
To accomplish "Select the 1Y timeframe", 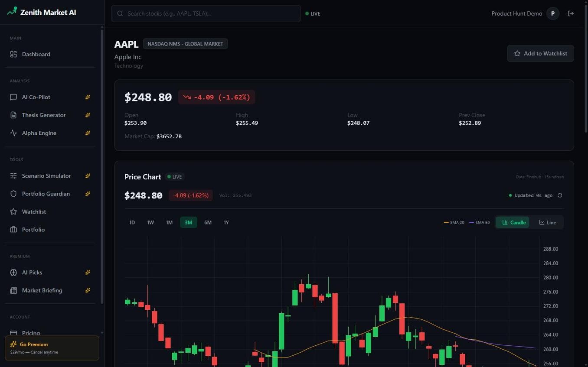I will pyautogui.click(x=226, y=222).
